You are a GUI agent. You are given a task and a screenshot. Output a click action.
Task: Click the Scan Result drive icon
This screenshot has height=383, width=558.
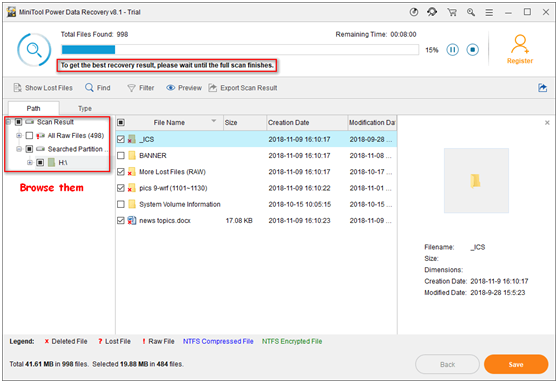(x=30, y=122)
